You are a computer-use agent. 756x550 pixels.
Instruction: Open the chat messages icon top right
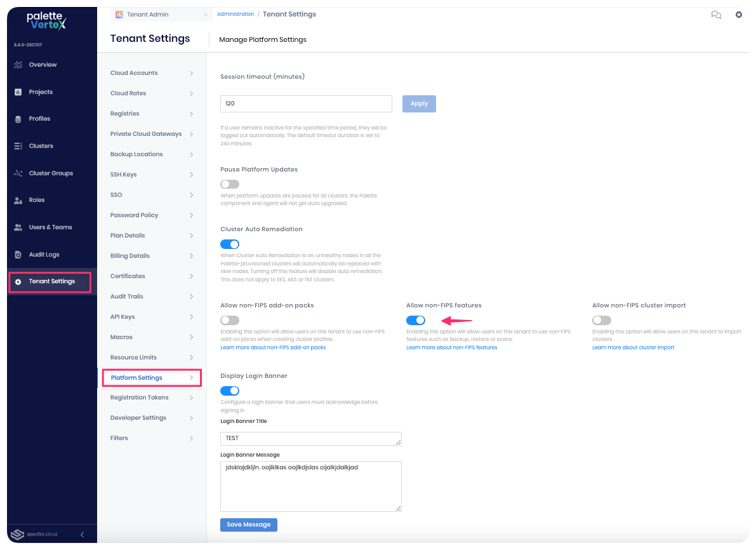coord(716,15)
